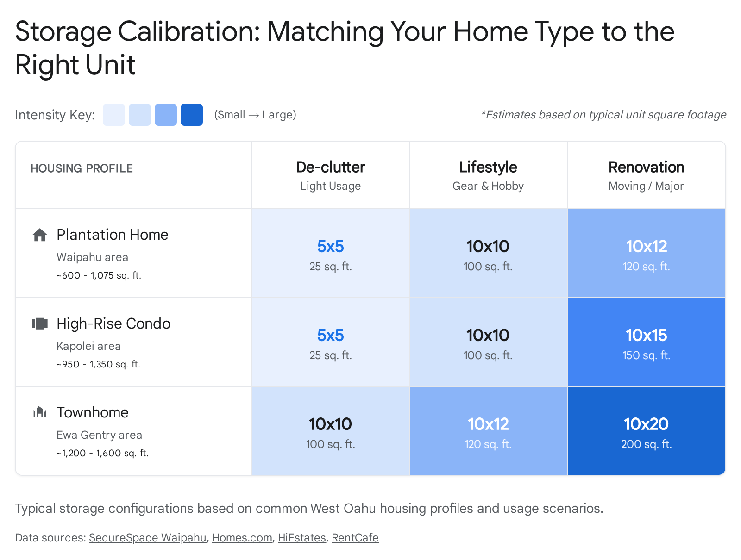This screenshot has width=741, height=560.
Task: Visit the RentCafe source link
Action: pos(355,538)
